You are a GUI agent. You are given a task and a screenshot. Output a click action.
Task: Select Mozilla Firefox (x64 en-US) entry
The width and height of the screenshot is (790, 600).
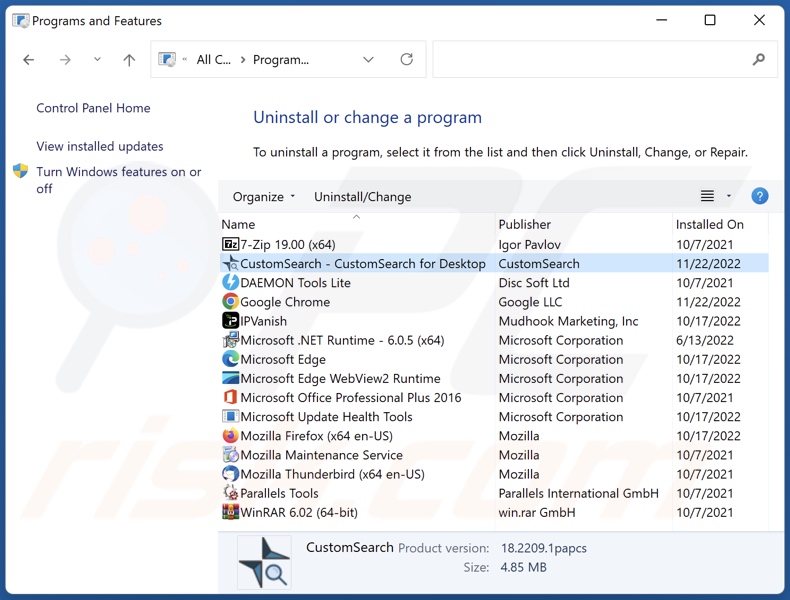(316, 436)
